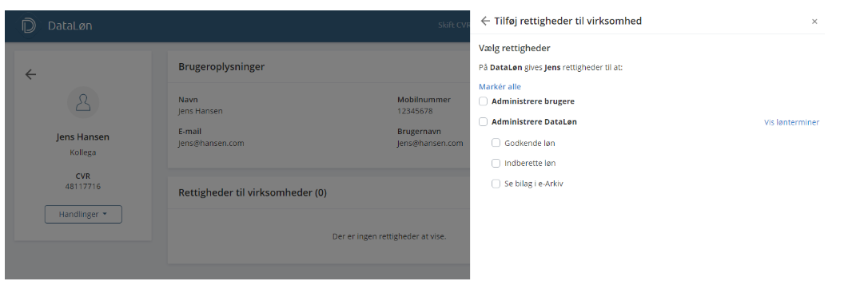This screenshot has height=289, width=868.
Task: Click the user avatar icon
Action: (x=83, y=103)
